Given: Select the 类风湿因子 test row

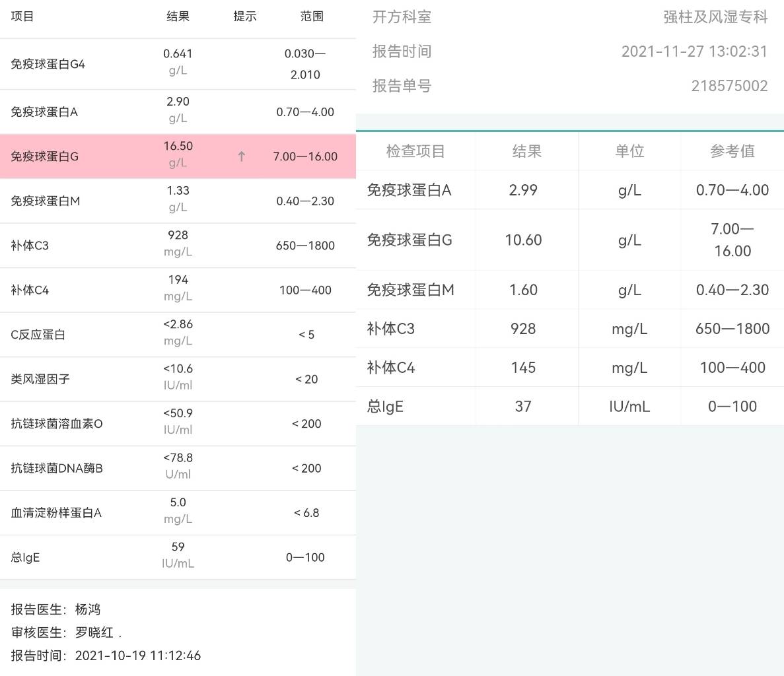Looking at the screenshot, I should [x=178, y=379].
